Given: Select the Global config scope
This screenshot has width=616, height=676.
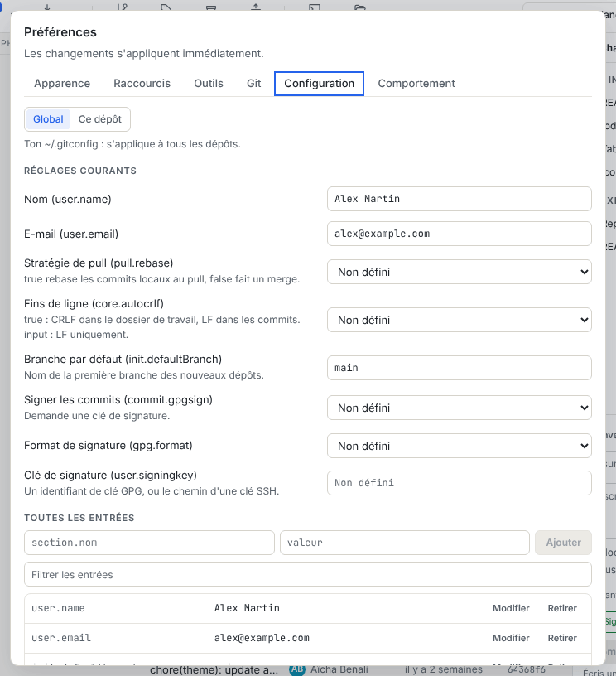Looking at the screenshot, I should point(48,119).
